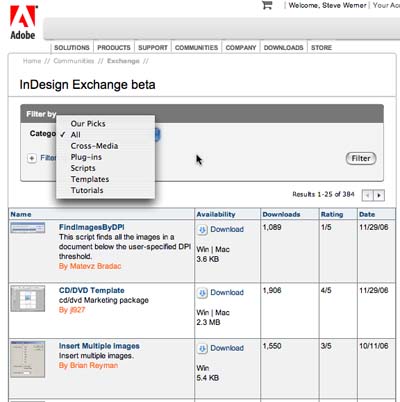Open the Insert Multiple Images thumbnail
This screenshot has height=402, width=400.
28,359
